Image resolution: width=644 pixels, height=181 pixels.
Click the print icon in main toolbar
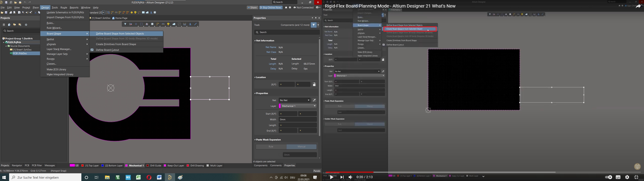[10, 12]
